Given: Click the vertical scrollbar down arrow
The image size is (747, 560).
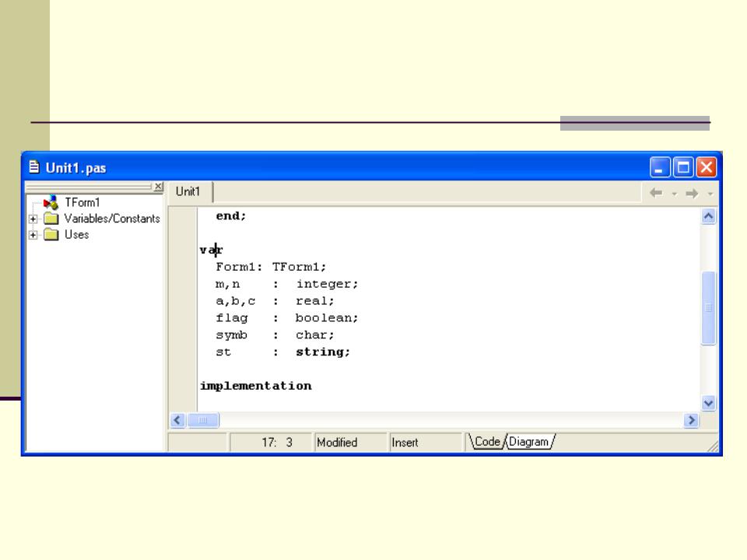Looking at the screenshot, I should [x=708, y=404].
